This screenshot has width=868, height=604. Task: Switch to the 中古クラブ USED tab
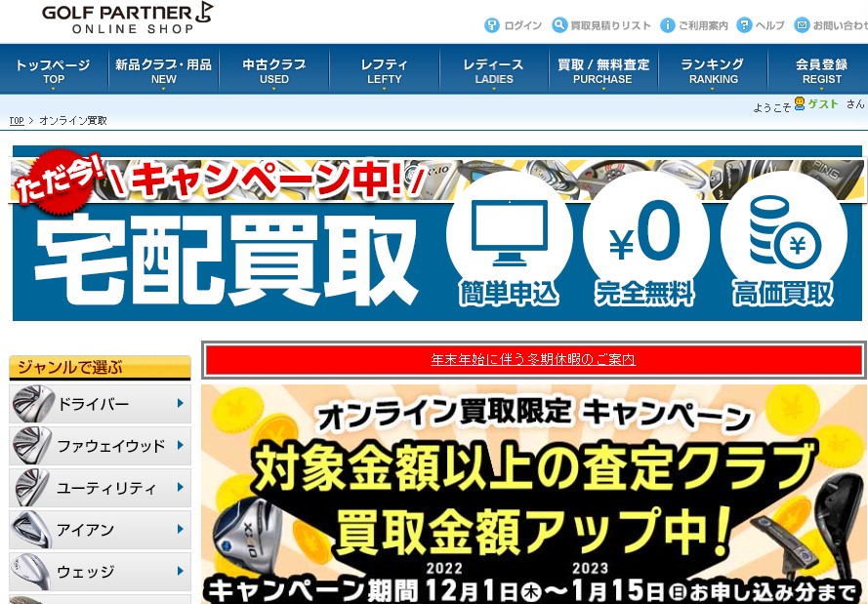pyautogui.click(x=273, y=68)
